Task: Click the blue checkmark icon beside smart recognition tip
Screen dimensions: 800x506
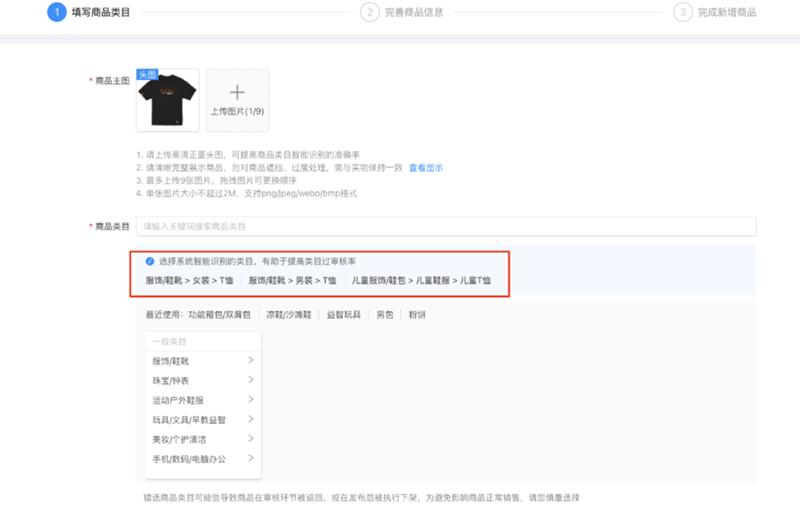Action: tap(150, 260)
